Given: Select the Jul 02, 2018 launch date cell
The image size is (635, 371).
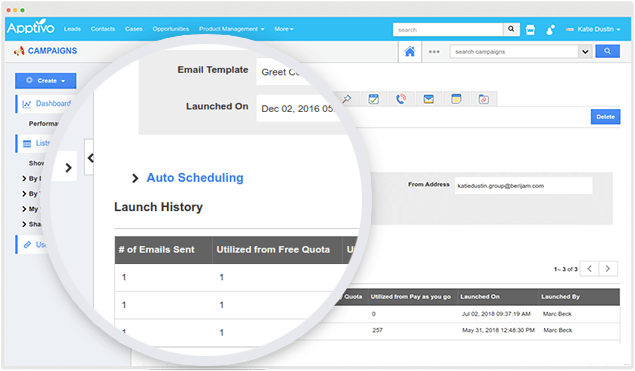Looking at the screenshot, I should pos(496,314).
